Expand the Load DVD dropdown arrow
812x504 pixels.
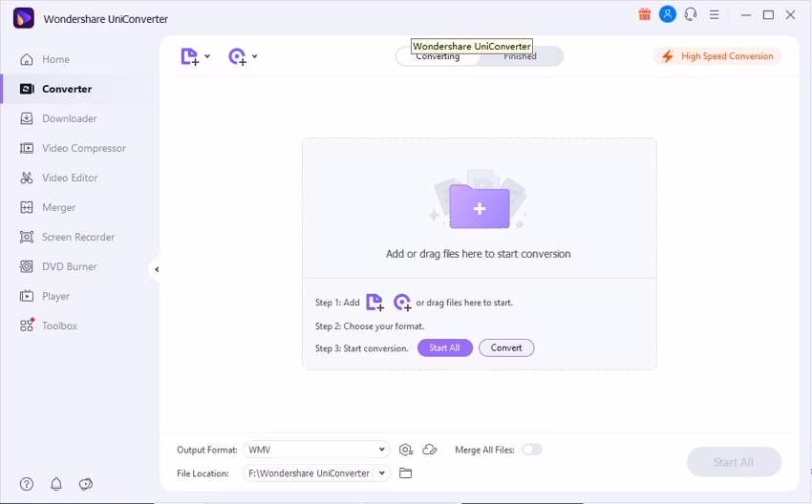point(255,56)
